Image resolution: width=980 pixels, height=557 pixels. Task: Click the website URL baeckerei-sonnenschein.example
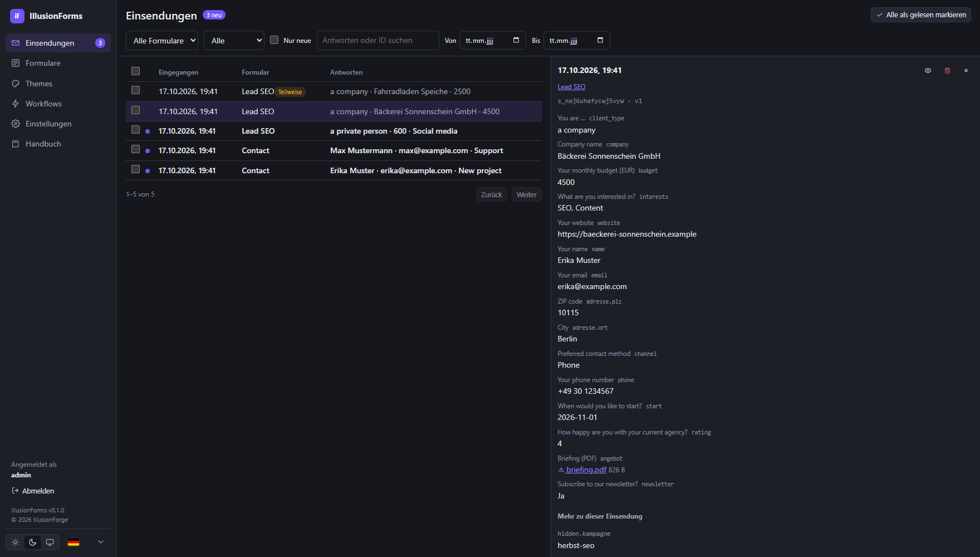click(627, 234)
